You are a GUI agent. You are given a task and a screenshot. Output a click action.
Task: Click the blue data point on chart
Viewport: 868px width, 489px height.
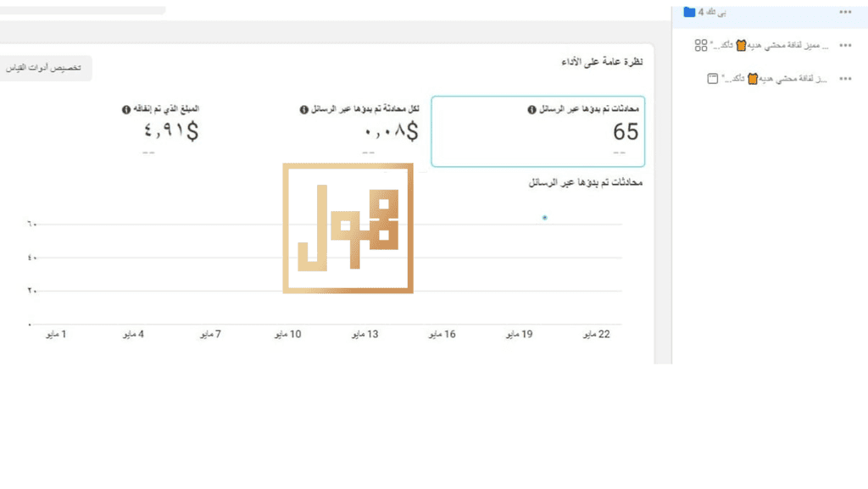pyautogui.click(x=545, y=218)
